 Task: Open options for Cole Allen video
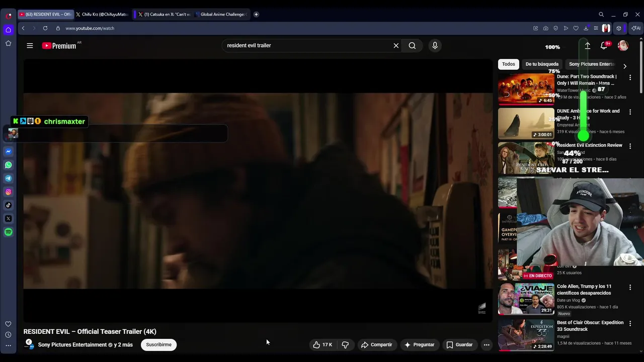tap(630, 287)
